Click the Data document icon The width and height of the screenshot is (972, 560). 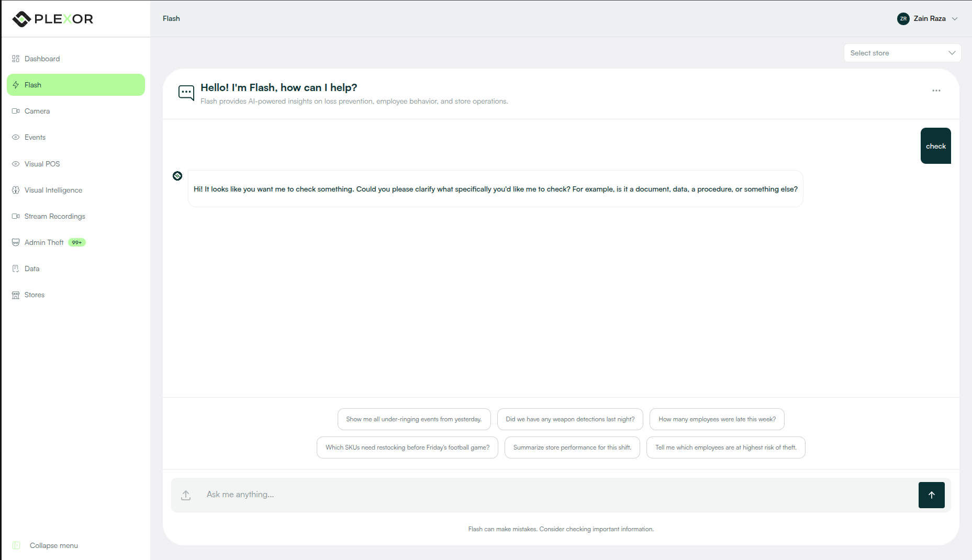pos(16,268)
